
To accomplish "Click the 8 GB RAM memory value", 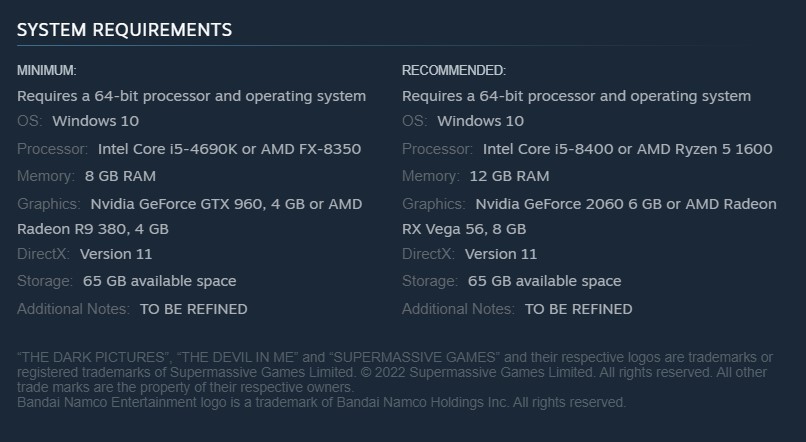I will 120,176.
